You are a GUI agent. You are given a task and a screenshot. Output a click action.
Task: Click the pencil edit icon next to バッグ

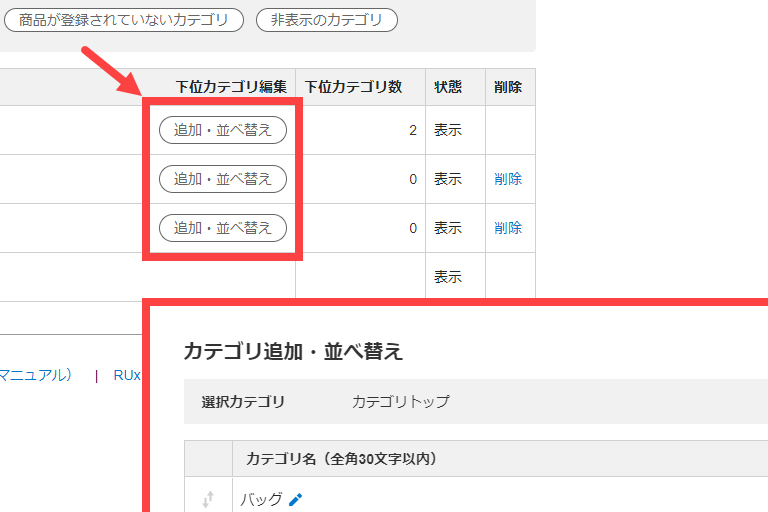coord(295,500)
